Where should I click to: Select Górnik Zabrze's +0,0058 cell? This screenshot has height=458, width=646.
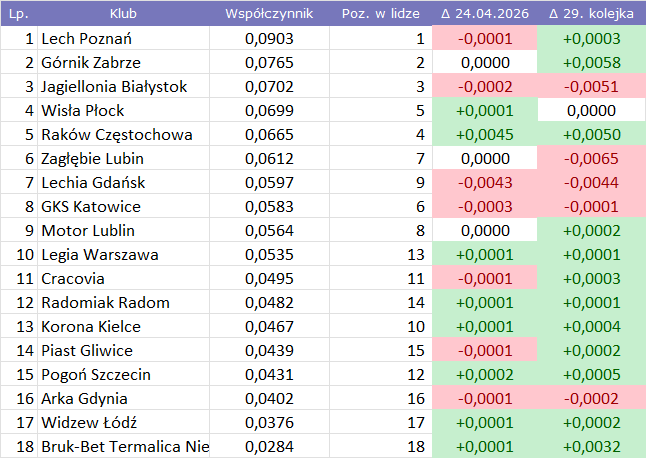point(592,63)
